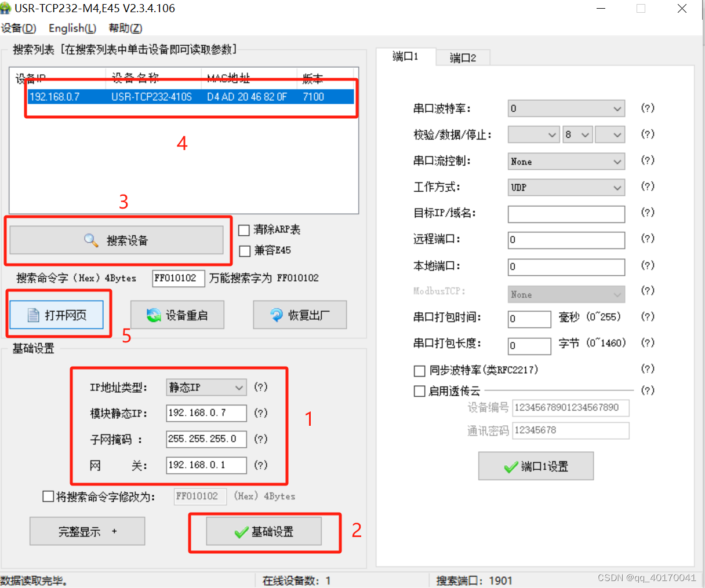
Task: Switch to the 端口2 tab
Action: coord(463,58)
